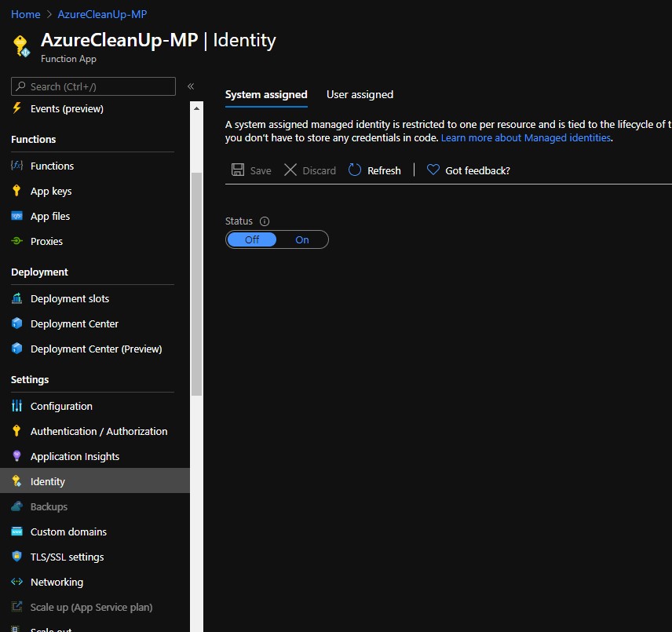Click the App files code icon
This screenshot has width=672, height=632.
[16, 216]
